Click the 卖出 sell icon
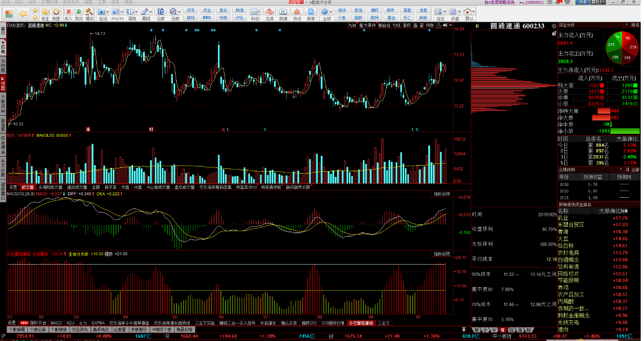This screenshot has width=644, height=341. (79, 11)
